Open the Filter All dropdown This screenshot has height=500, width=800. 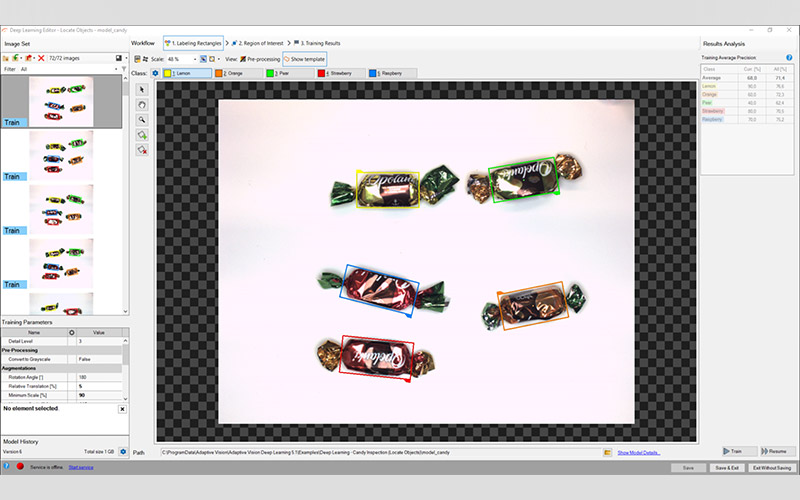click(x=116, y=69)
